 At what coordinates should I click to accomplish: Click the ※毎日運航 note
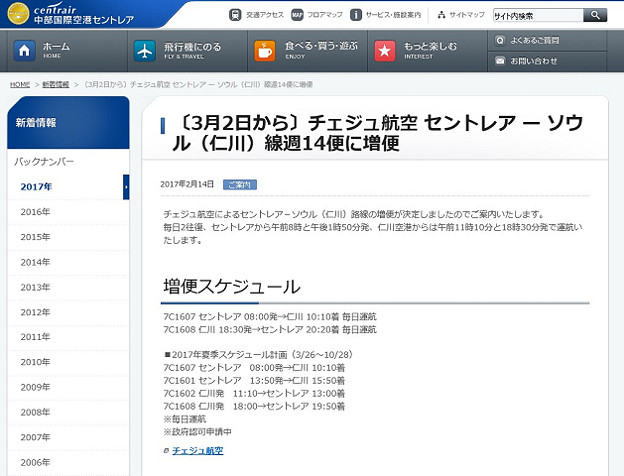185,419
